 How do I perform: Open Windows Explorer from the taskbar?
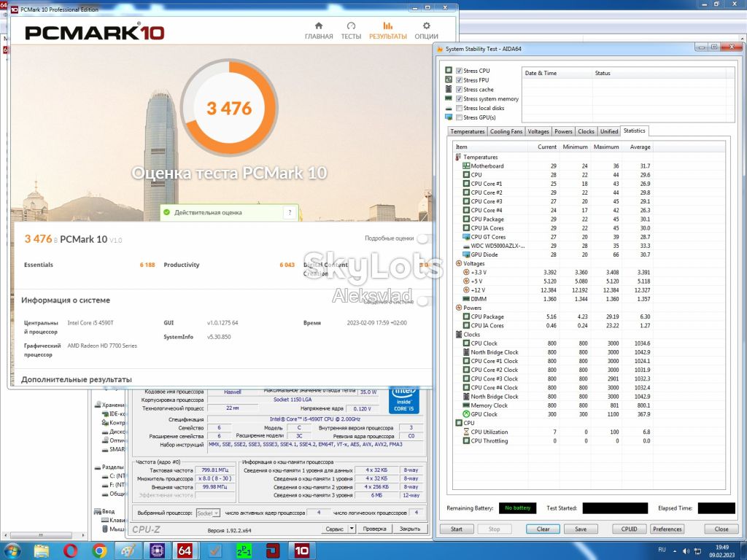pyautogui.click(x=42, y=551)
